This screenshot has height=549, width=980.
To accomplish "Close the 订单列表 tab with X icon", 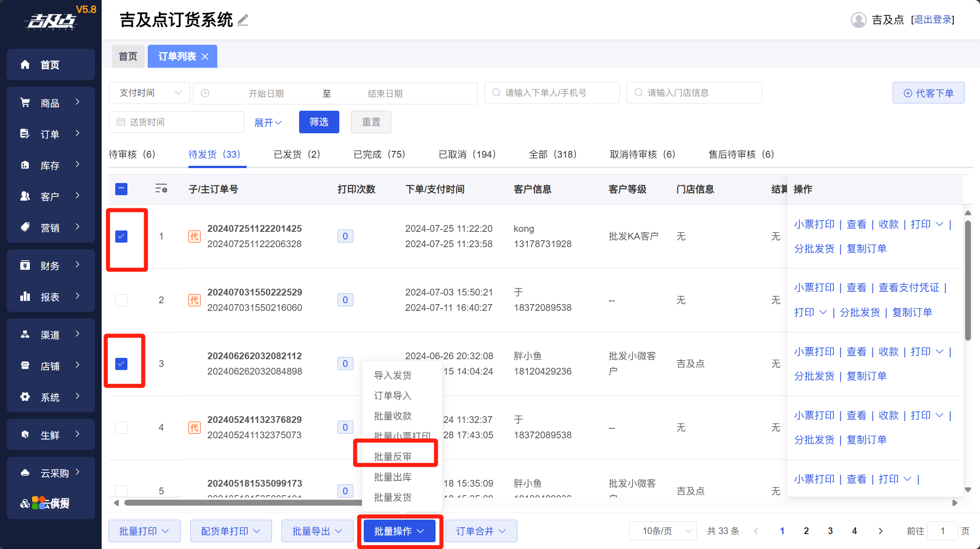I will point(205,56).
